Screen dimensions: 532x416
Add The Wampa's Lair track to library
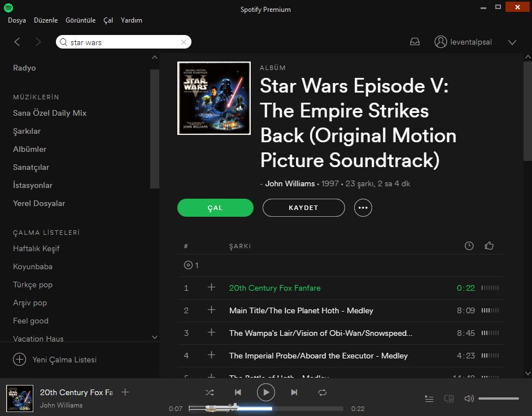pyautogui.click(x=211, y=332)
